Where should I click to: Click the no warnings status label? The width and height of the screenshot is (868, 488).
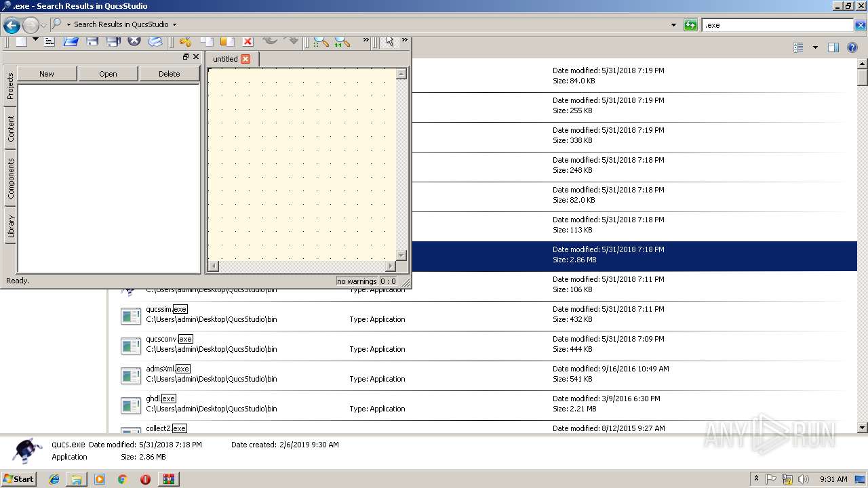[x=357, y=281]
